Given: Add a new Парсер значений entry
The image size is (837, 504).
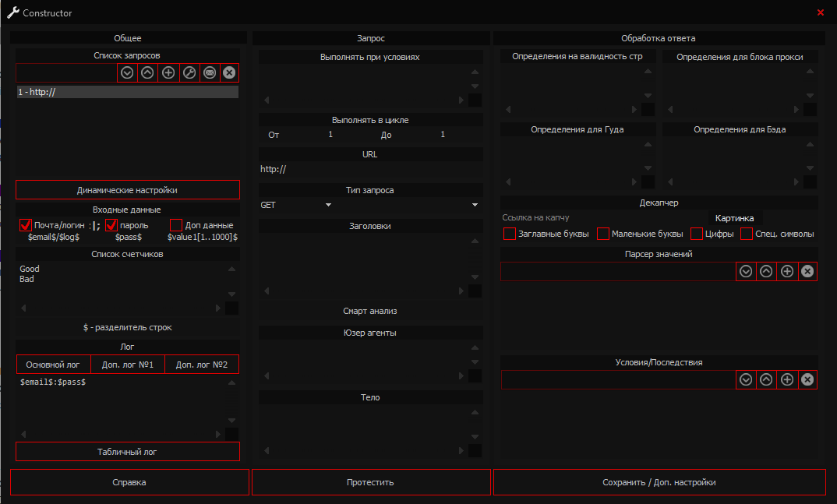Looking at the screenshot, I should tap(787, 271).
